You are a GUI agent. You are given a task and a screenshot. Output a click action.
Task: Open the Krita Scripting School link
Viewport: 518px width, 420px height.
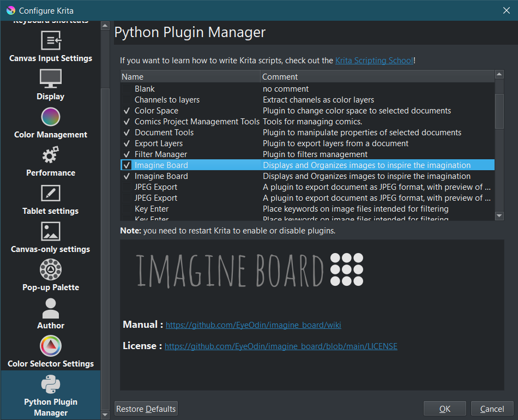tap(374, 61)
